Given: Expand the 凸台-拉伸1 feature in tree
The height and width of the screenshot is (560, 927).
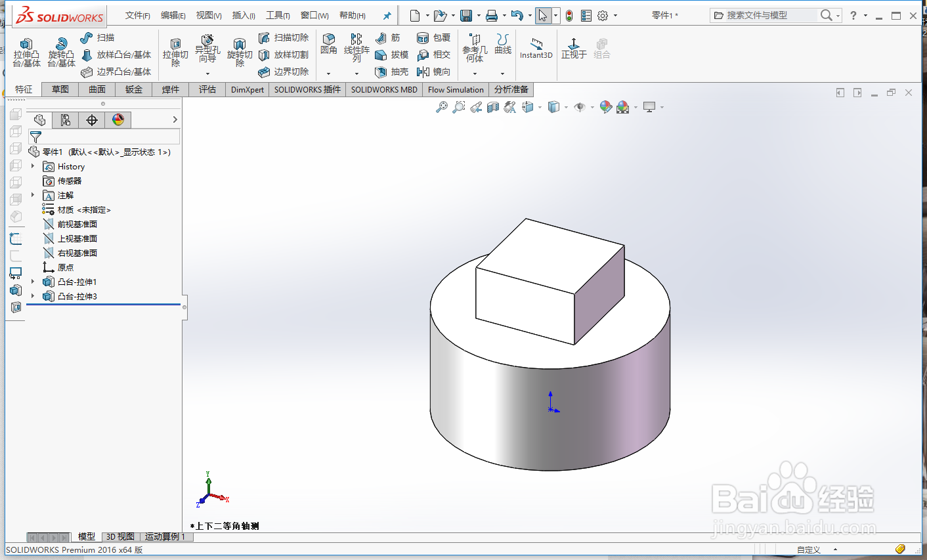Looking at the screenshot, I should pos(32,281).
